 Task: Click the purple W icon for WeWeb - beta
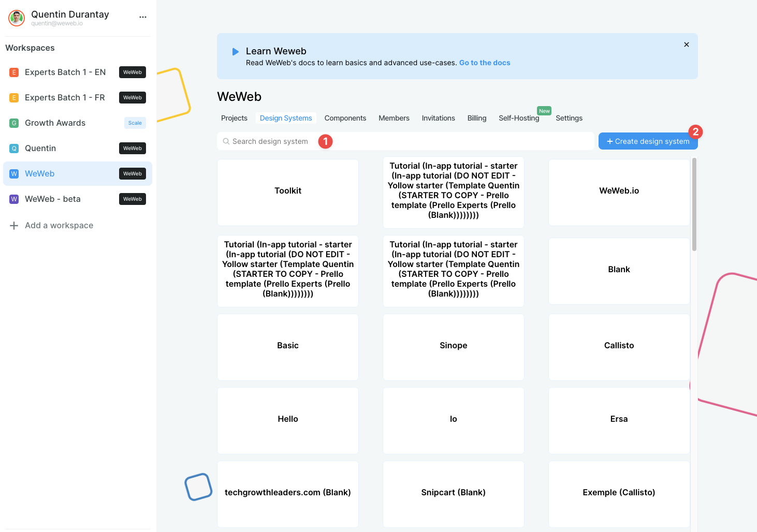click(14, 199)
